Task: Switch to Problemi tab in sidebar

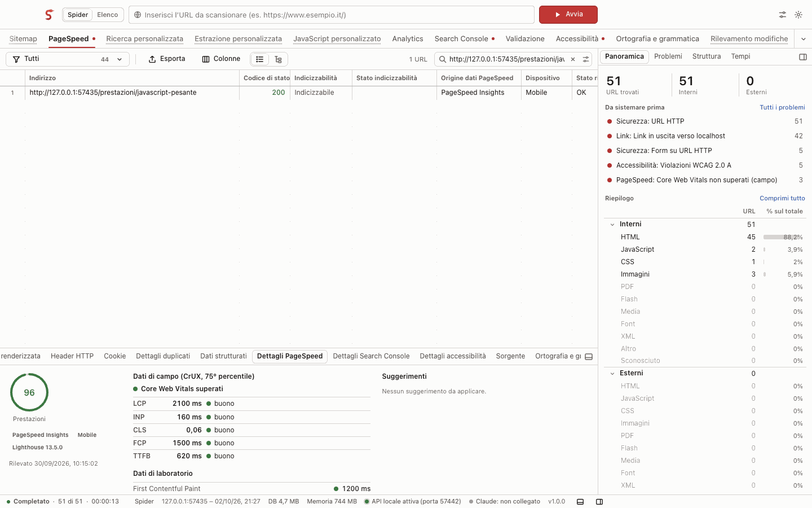Action: click(x=668, y=56)
